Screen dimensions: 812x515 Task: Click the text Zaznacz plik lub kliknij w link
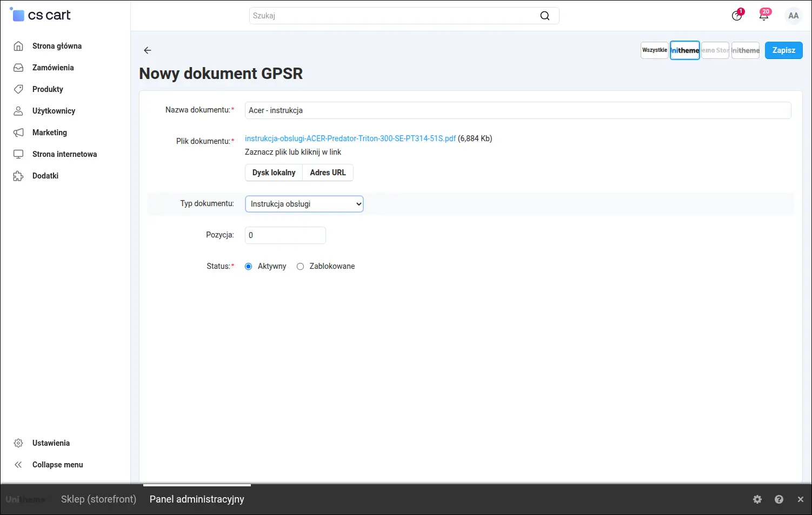(293, 152)
